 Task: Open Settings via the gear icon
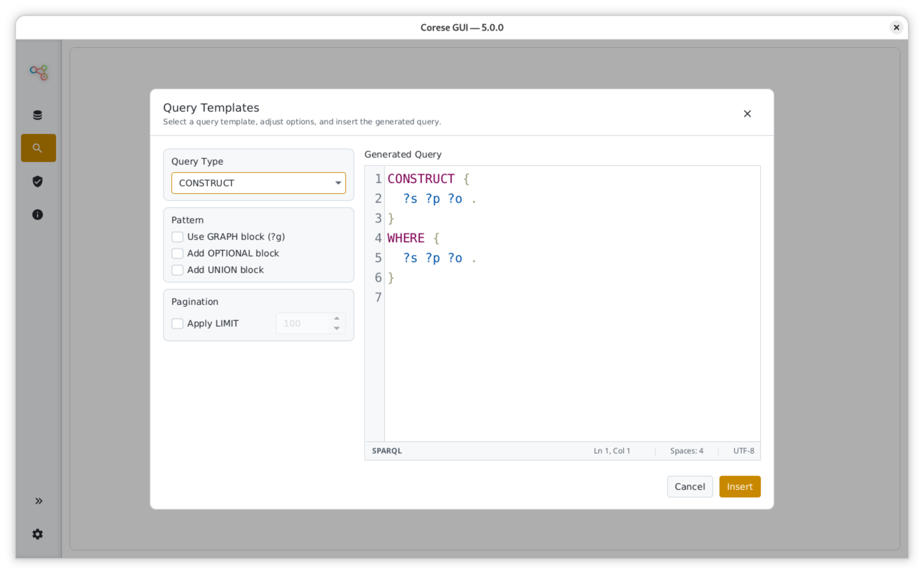(x=38, y=534)
